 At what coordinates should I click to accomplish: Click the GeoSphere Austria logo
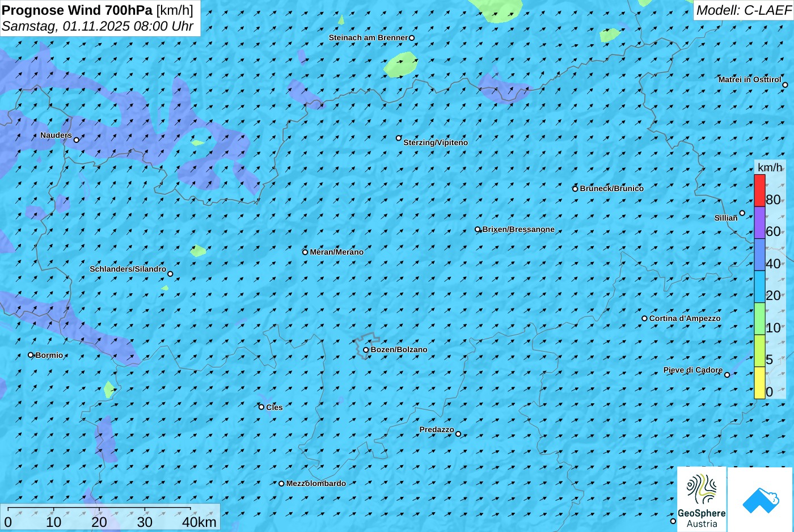702,499
